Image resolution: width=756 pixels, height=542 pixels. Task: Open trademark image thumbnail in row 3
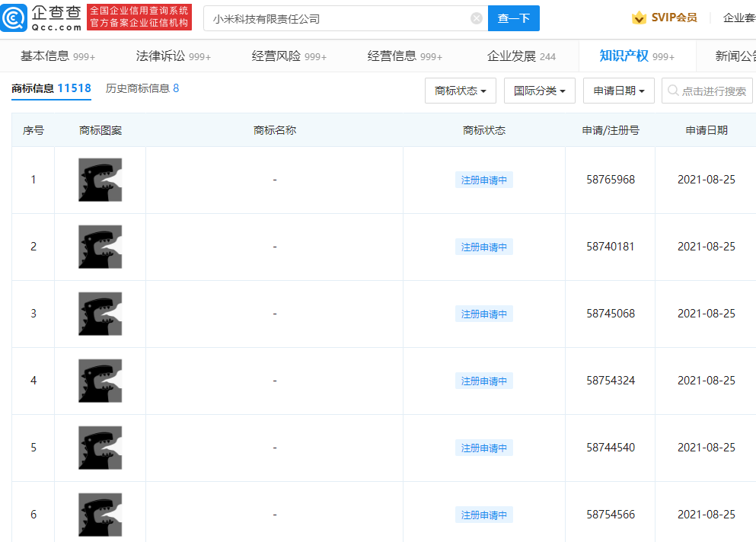(x=100, y=314)
